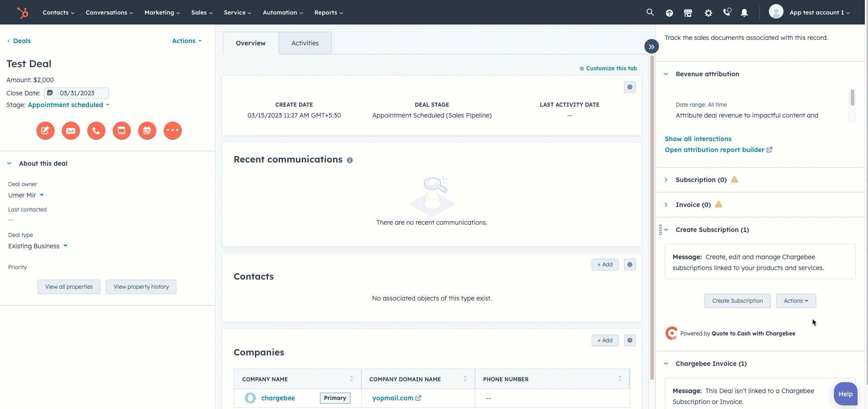Open the search magnifier in top bar
This screenshot has height=409, width=868.
pyautogui.click(x=650, y=13)
